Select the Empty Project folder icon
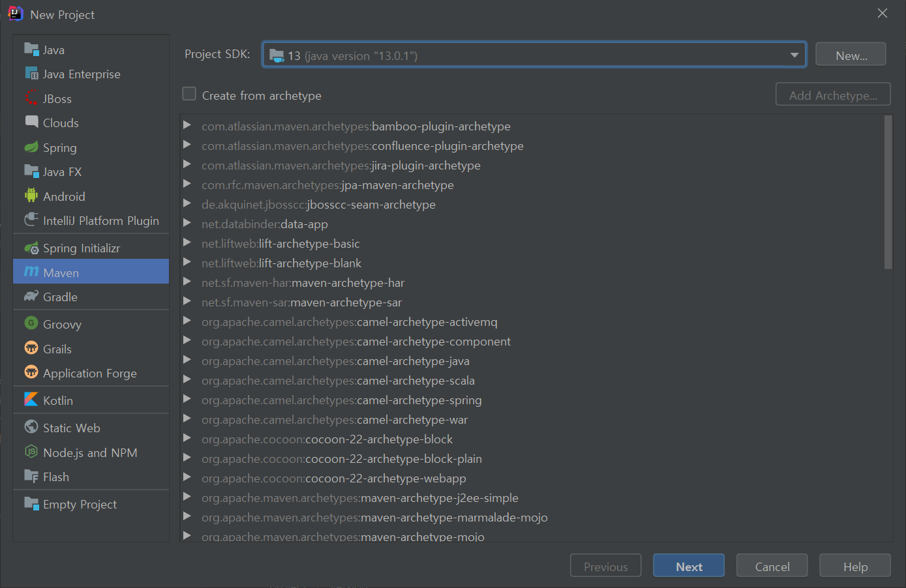Image resolution: width=906 pixels, height=588 pixels. point(31,503)
